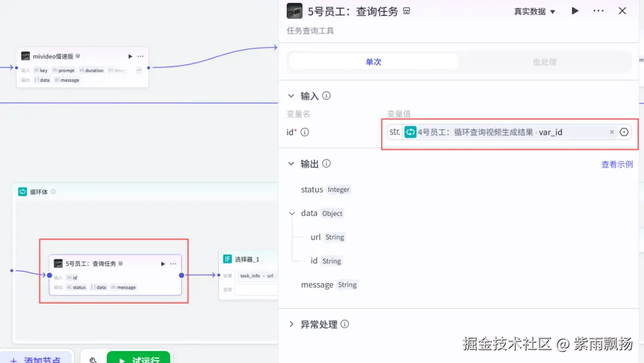Collapse the 输入 section

tap(291, 96)
